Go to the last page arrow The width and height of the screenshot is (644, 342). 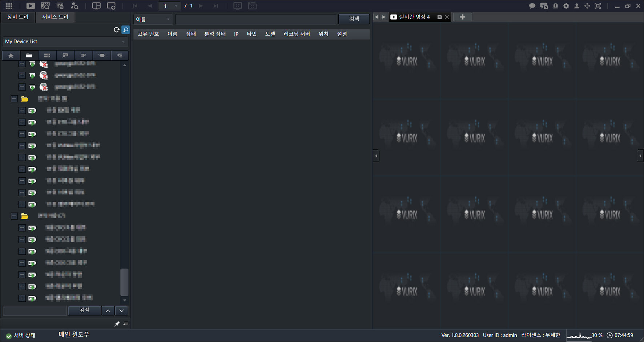(216, 6)
